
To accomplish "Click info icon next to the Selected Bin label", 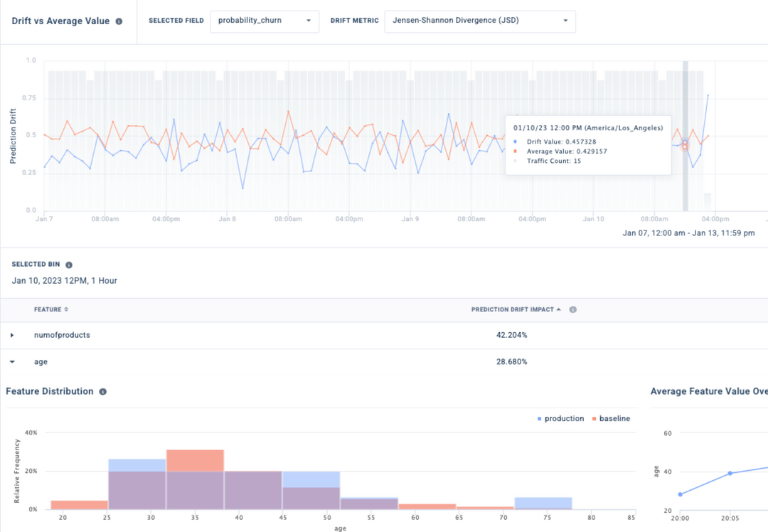I will point(68,264).
